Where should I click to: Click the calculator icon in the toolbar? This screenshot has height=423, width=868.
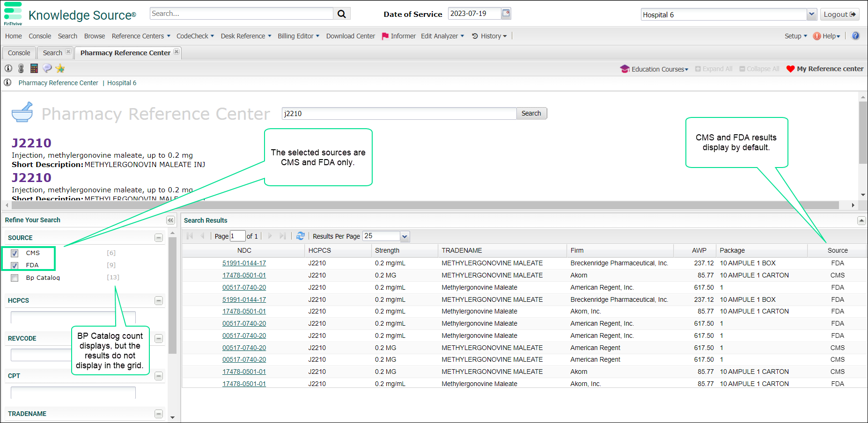point(34,69)
